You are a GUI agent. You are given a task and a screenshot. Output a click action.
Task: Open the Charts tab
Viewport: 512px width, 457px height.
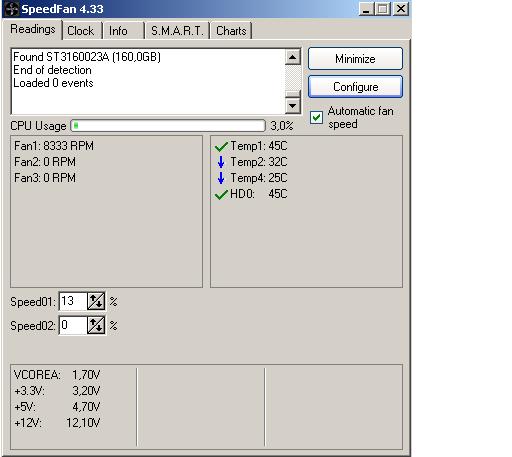tap(231, 31)
